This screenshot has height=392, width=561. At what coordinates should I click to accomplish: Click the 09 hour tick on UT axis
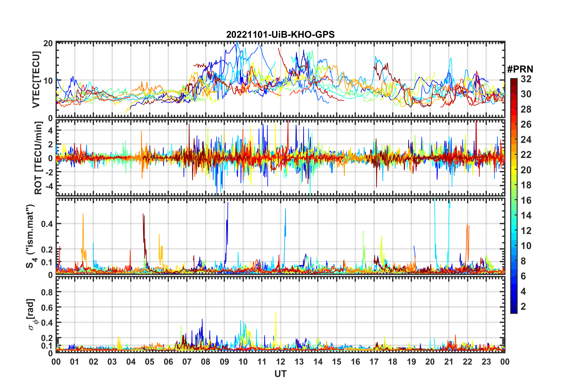coord(224,362)
